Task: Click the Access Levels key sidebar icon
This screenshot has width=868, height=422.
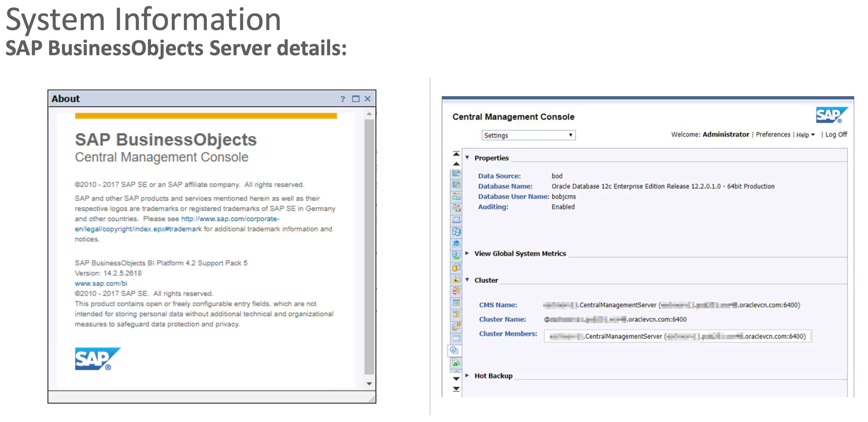Action: [x=456, y=291]
